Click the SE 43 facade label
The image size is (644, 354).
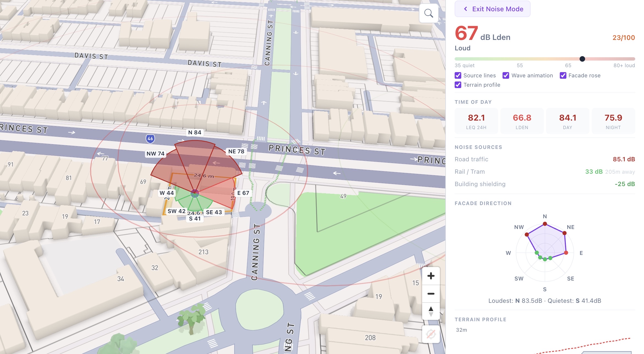[214, 212]
